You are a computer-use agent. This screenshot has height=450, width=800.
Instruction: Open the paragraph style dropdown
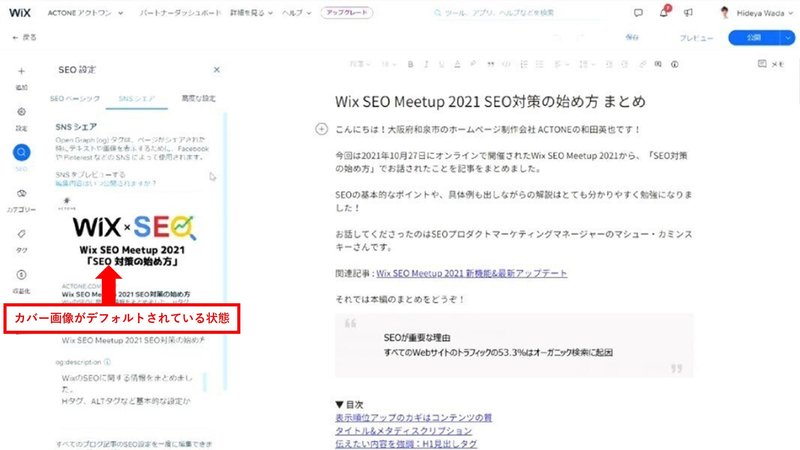click(x=360, y=64)
